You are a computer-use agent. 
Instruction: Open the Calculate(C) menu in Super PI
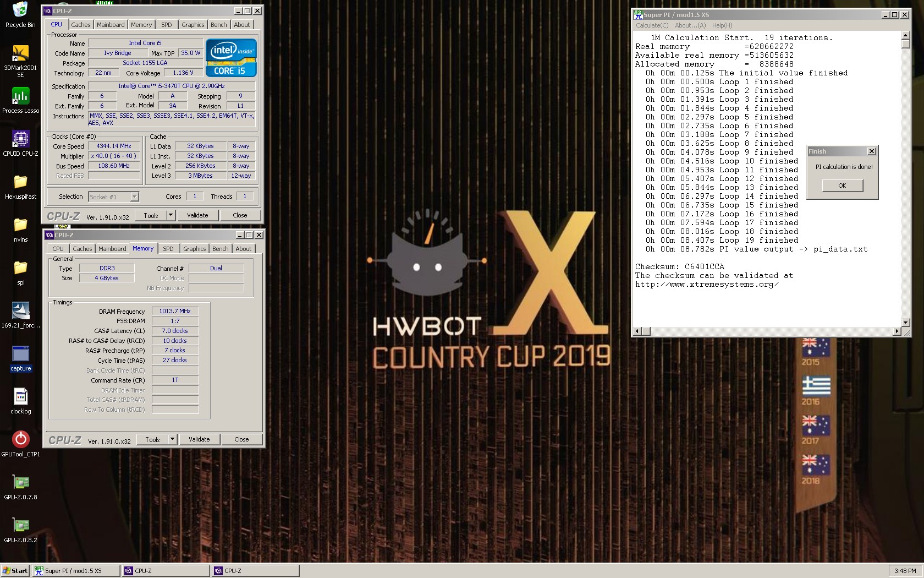[652, 25]
